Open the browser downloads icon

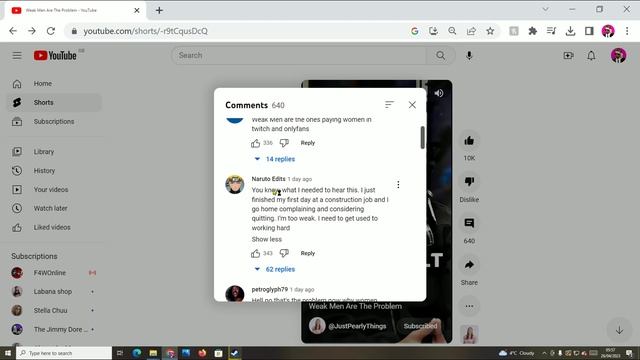[x=570, y=31]
